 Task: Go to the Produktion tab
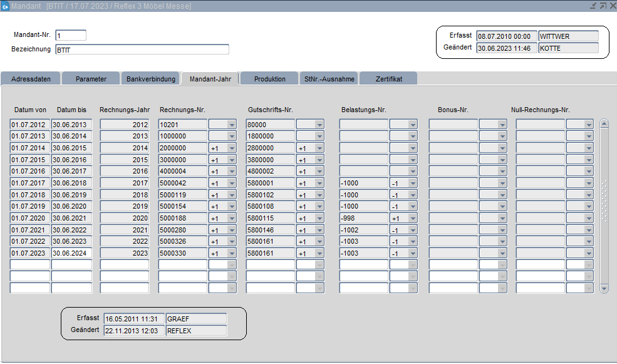click(269, 79)
